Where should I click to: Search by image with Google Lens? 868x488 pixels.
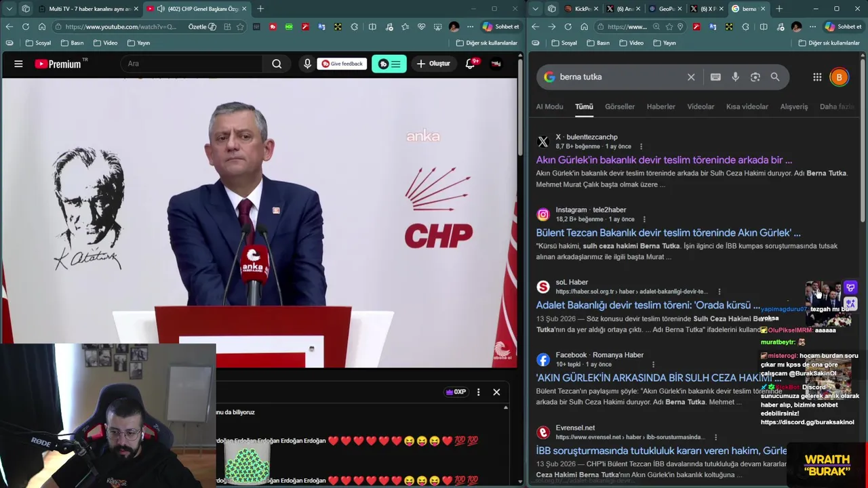755,77
